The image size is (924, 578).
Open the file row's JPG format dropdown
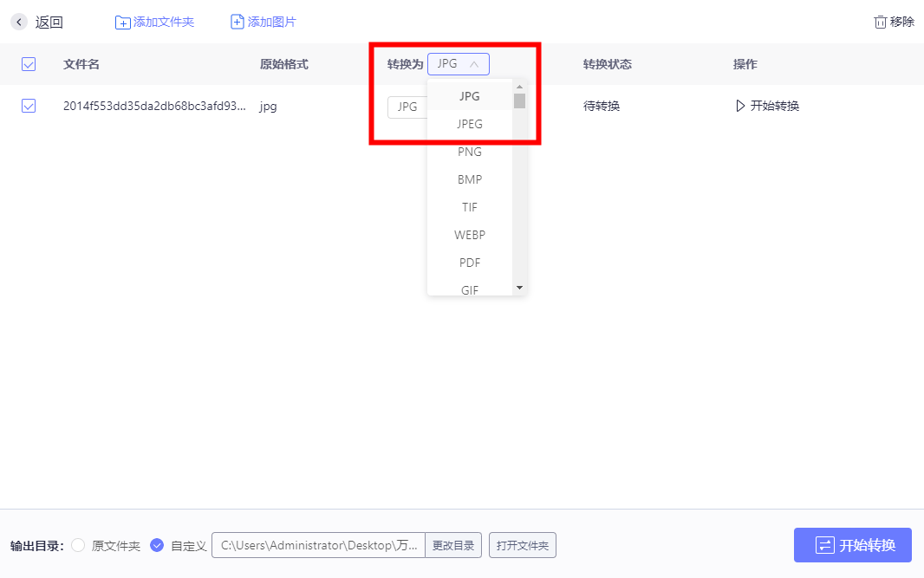(407, 107)
